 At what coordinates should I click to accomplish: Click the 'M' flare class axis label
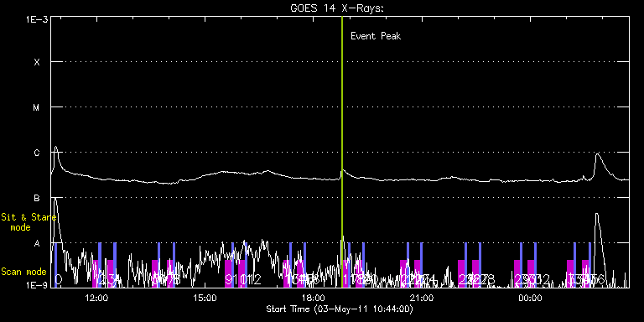pyautogui.click(x=37, y=107)
